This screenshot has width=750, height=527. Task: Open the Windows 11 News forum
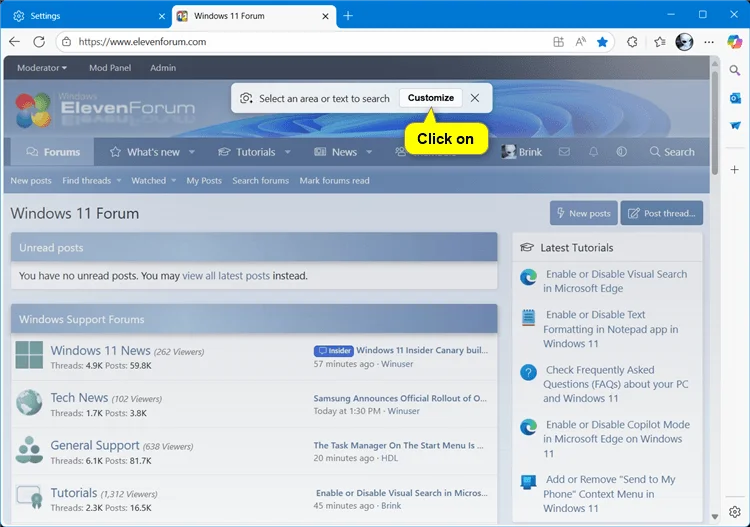(100, 350)
